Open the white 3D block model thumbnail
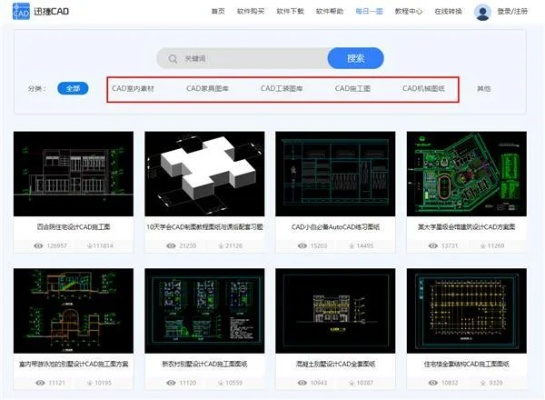The width and height of the screenshot is (545, 400). tap(204, 174)
